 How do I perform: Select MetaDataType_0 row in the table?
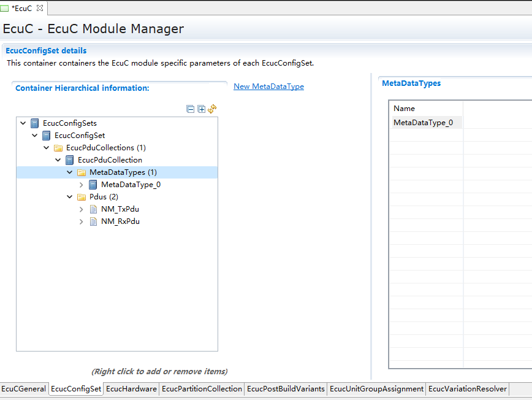pyautogui.click(x=423, y=123)
